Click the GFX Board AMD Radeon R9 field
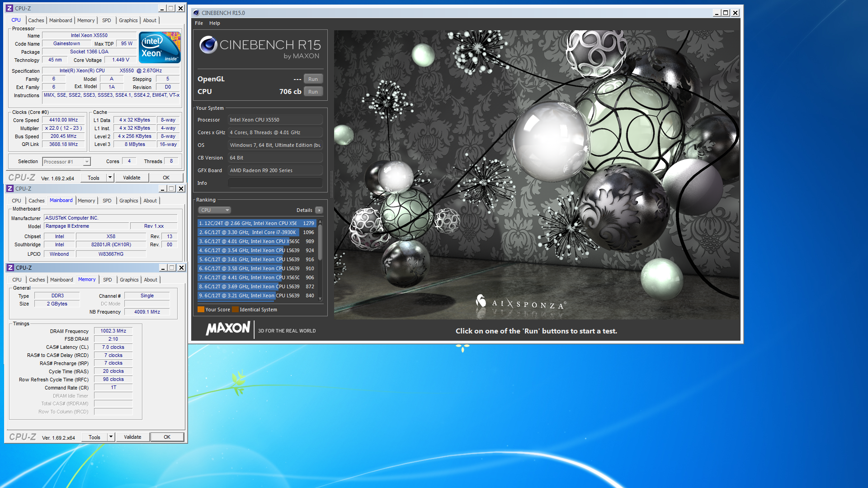Viewport: 868px width, 488px height. tap(275, 170)
